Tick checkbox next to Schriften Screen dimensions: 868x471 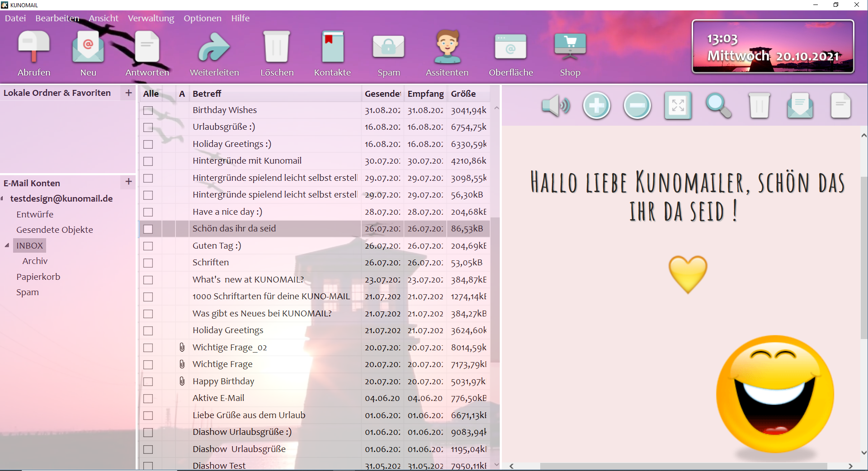[148, 263]
